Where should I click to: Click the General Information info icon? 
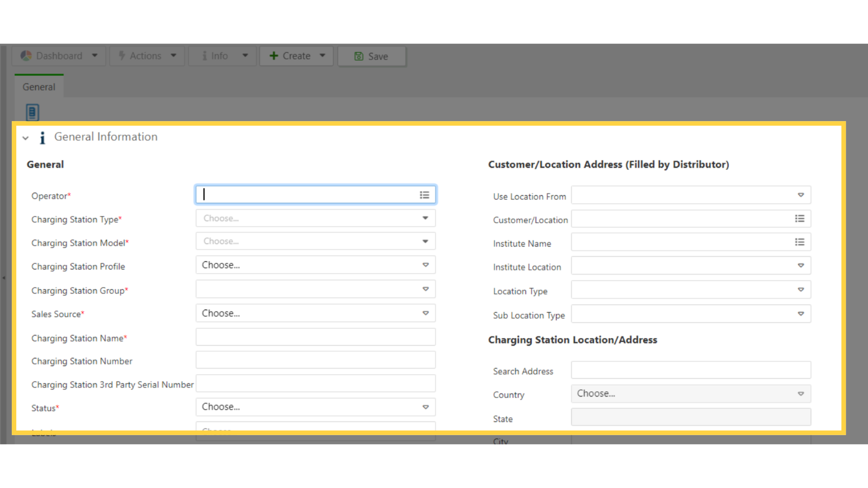click(42, 138)
